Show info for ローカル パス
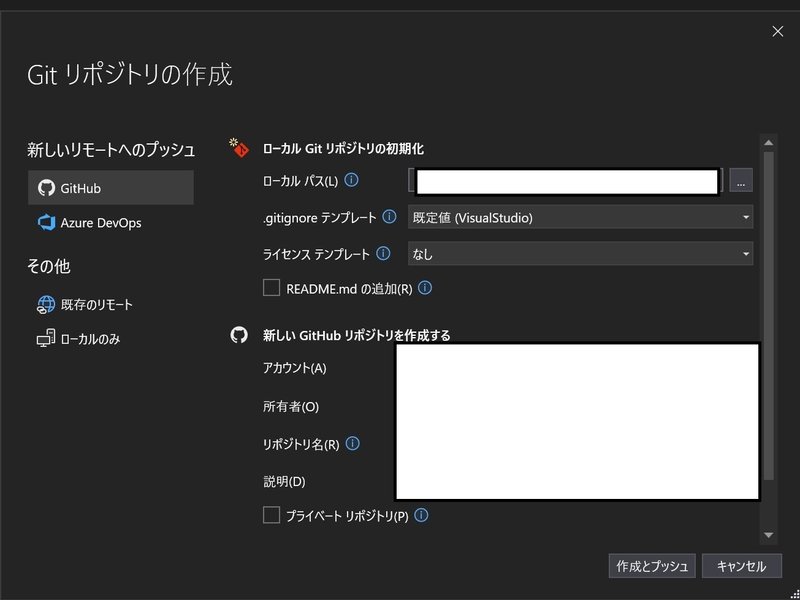Viewport: 800px width, 600px height. coord(351,180)
